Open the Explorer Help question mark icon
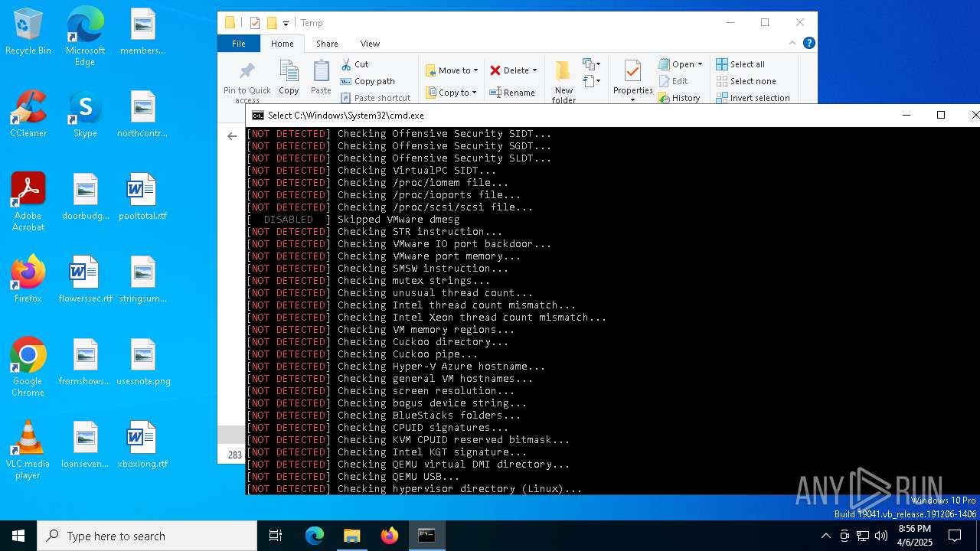Screen dimensions: 980x551 [808, 43]
